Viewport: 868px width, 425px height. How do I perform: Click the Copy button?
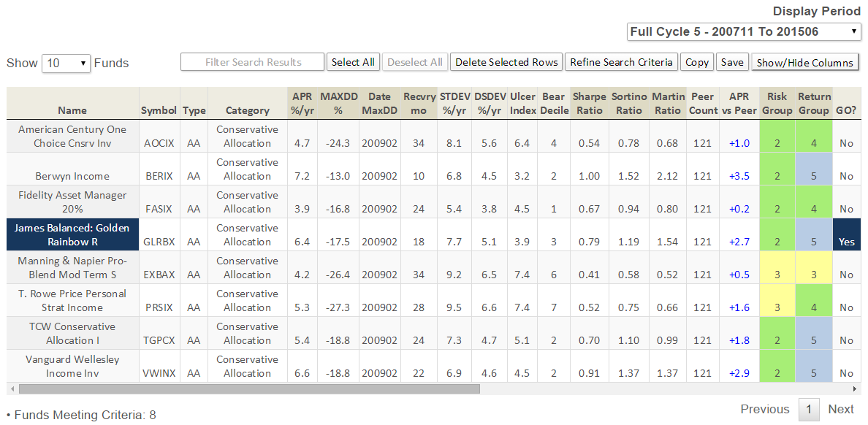tap(697, 62)
